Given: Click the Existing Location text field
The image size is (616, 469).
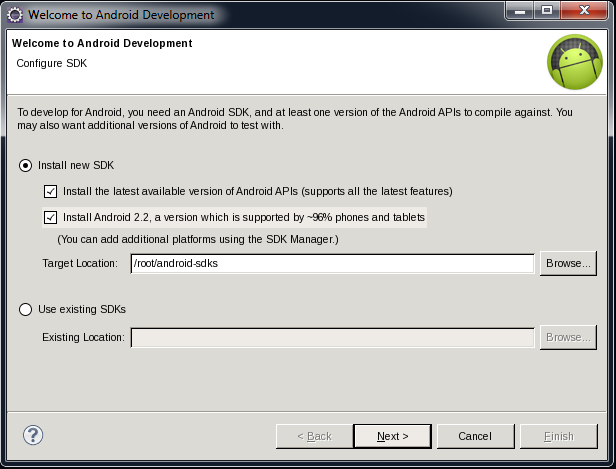Looking at the screenshot, I should (x=332, y=338).
